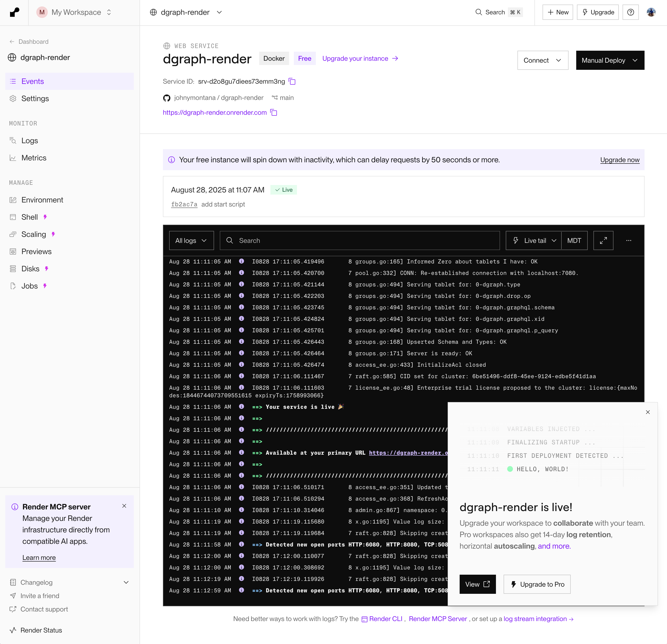667x644 pixels.
Task: Open Settings in the sidebar
Action: [70, 98]
